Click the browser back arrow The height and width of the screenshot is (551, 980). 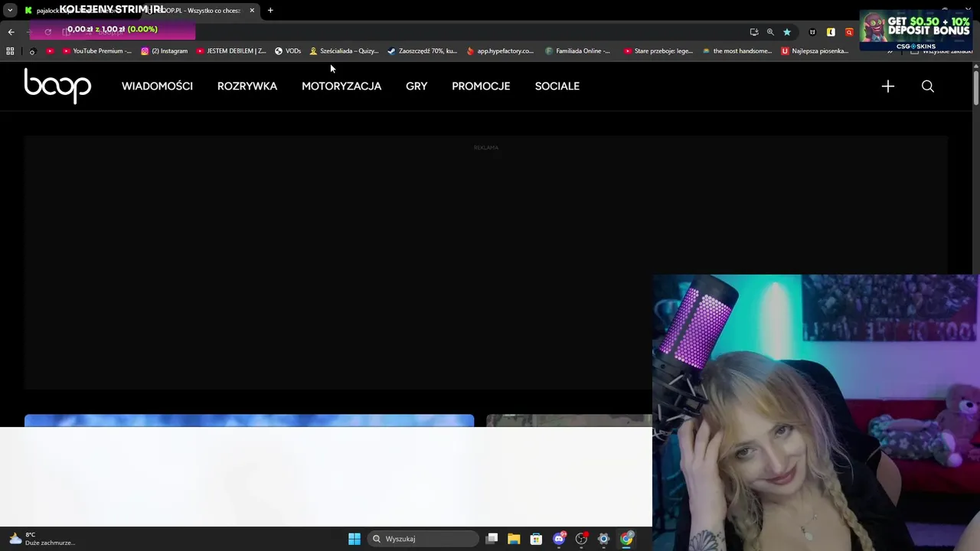[11, 32]
